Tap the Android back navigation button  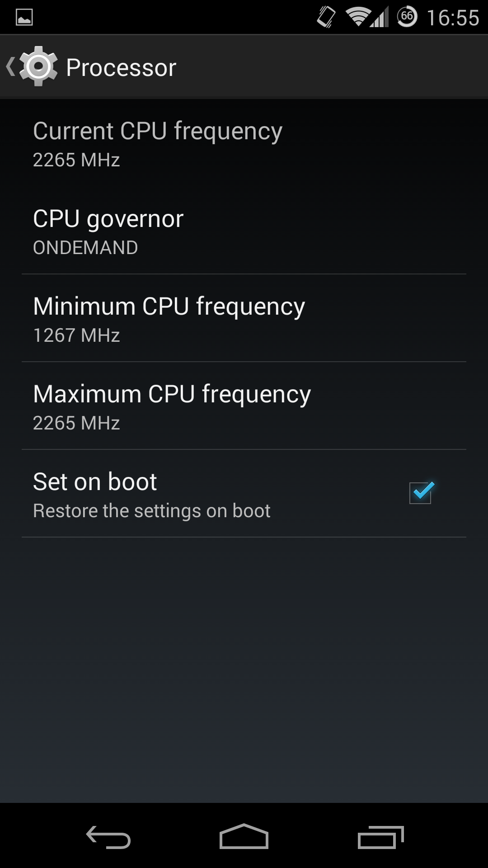pyautogui.click(x=108, y=837)
